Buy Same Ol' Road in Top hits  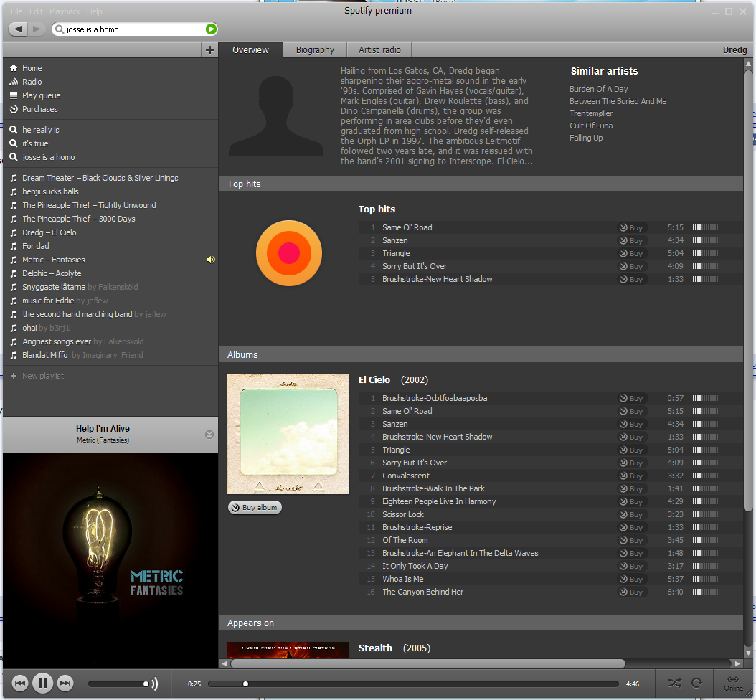[x=631, y=227]
